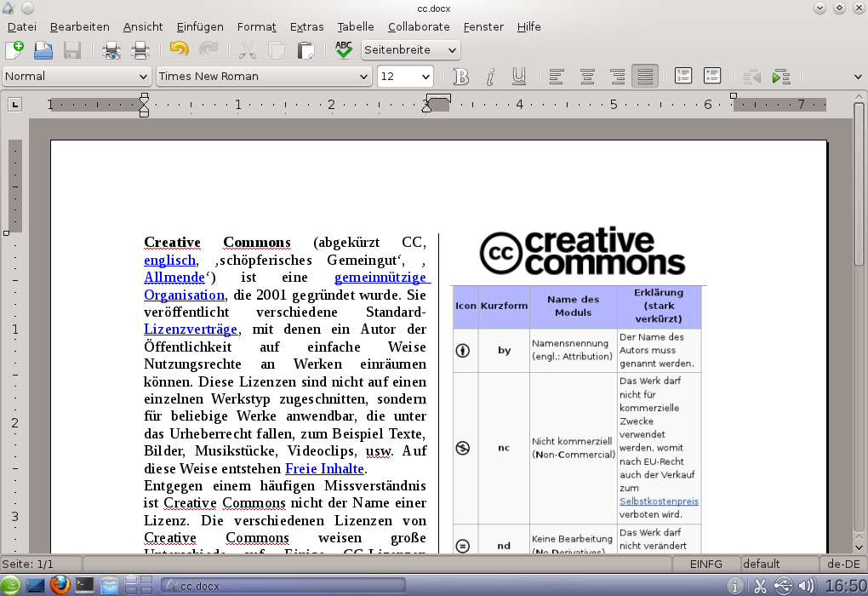Center-align the paragraph text
868x596 pixels.
click(x=587, y=77)
